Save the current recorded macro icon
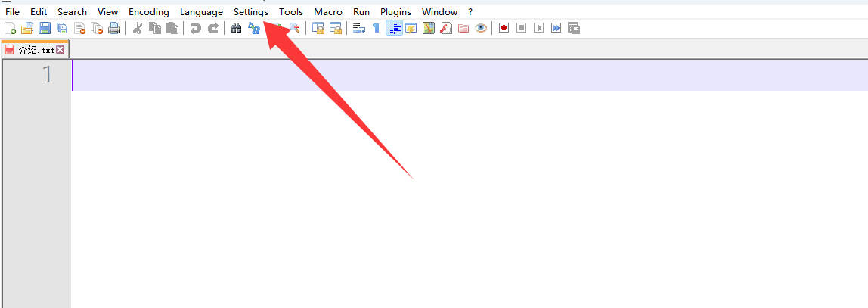The width and height of the screenshot is (868, 308). coord(574,28)
